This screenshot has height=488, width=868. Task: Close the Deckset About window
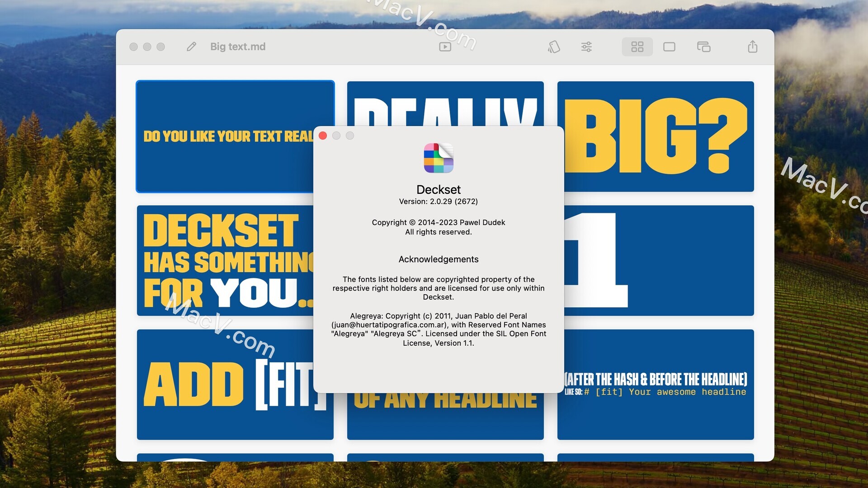[323, 136]
